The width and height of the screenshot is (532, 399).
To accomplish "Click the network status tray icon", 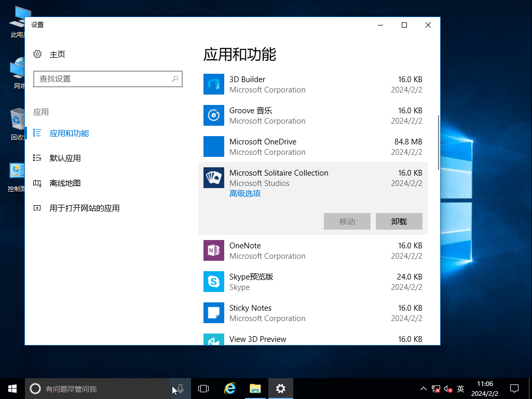I will (x=436, y=389).
